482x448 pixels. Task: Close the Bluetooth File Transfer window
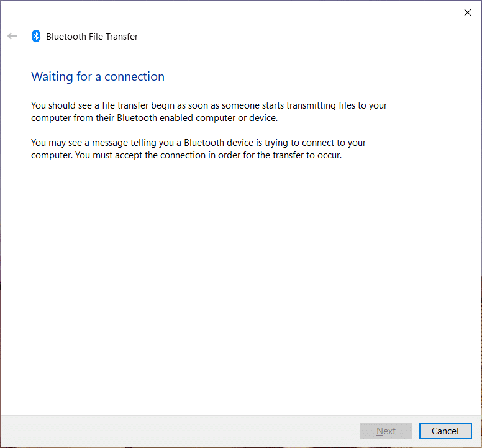point(468,12)
